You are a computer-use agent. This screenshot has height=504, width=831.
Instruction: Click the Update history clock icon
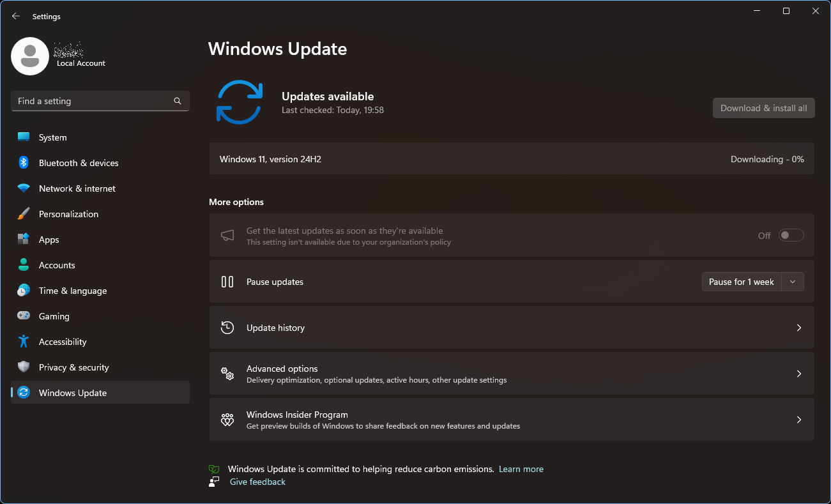(227, 328)
